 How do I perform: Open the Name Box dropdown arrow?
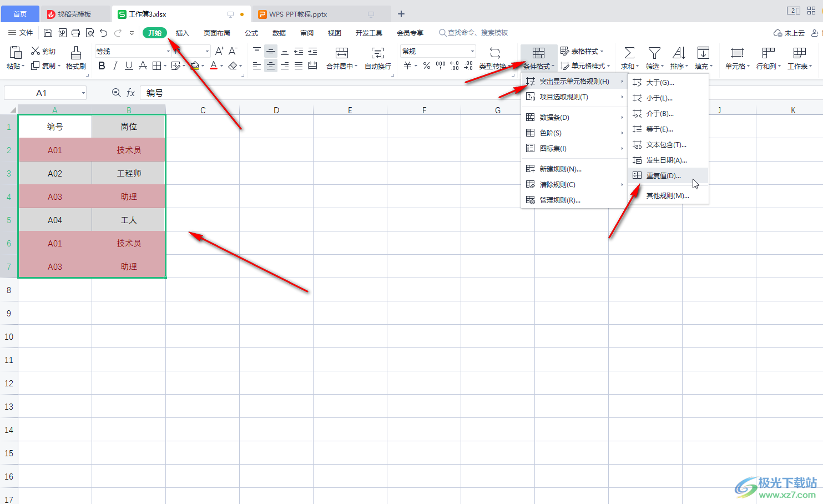click(83, 93)
